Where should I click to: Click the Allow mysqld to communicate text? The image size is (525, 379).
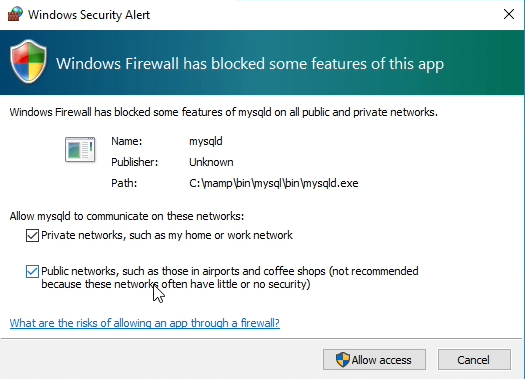pyautogui.click(x=127, y=216)
